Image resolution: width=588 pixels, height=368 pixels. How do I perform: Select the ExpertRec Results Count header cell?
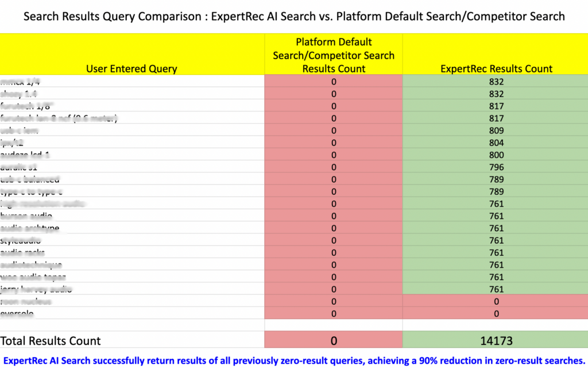point(496,68)
